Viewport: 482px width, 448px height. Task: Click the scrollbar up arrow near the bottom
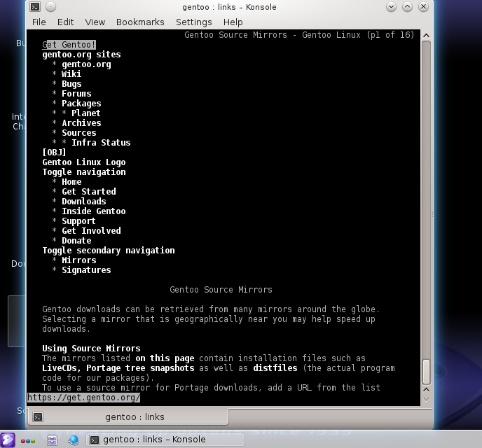click(x=426, y=390)
